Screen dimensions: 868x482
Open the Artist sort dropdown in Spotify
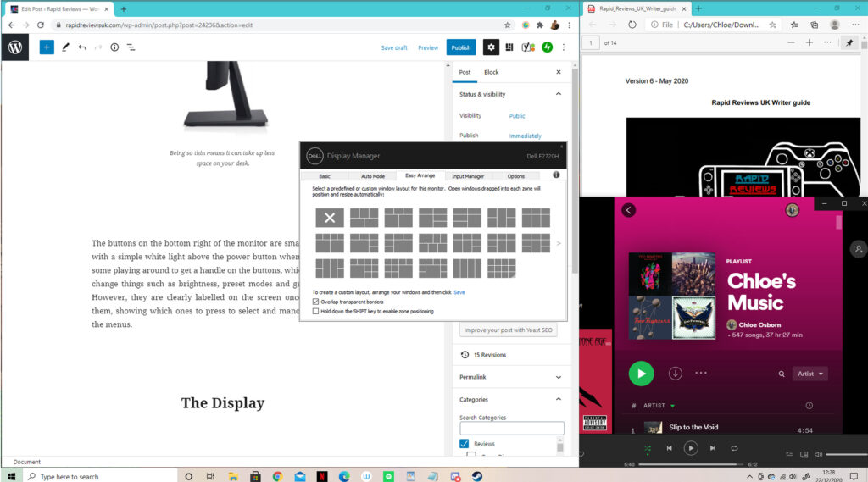tap(810, 374)
